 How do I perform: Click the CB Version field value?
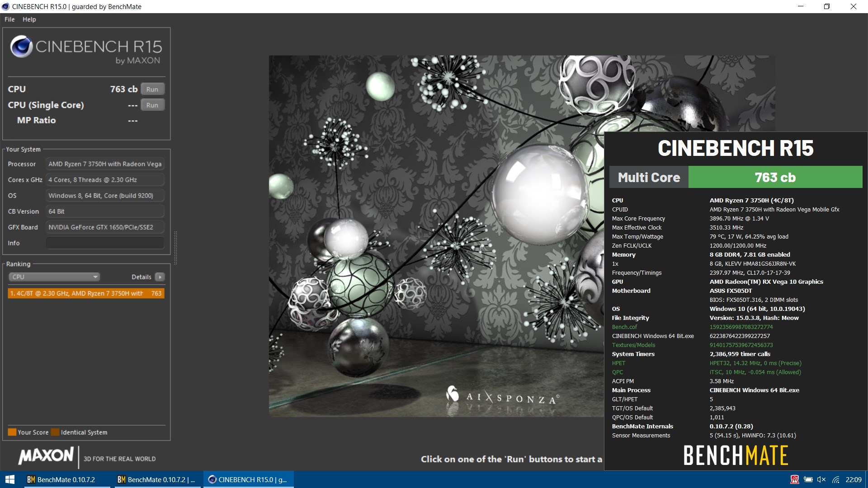click(105, 211)
